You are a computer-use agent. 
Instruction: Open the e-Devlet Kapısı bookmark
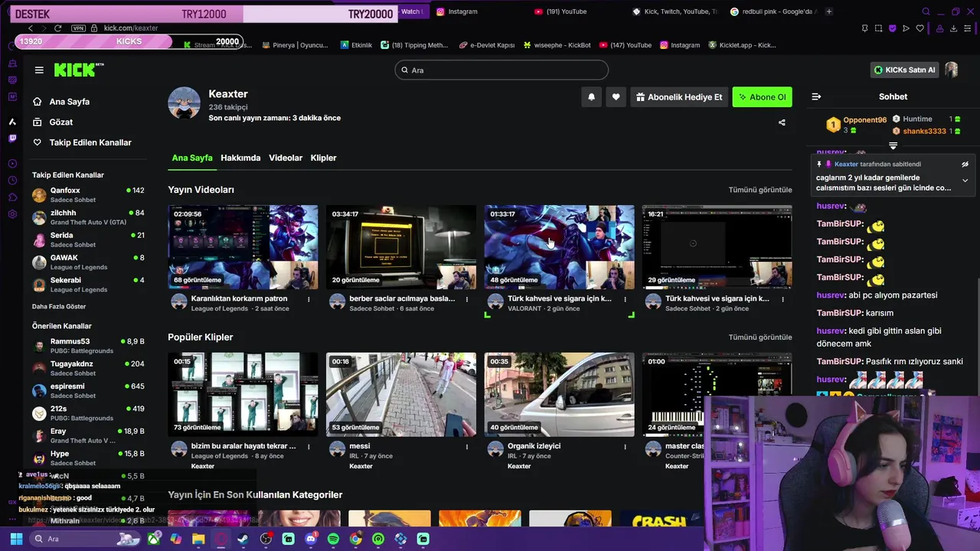click(486, 45)
